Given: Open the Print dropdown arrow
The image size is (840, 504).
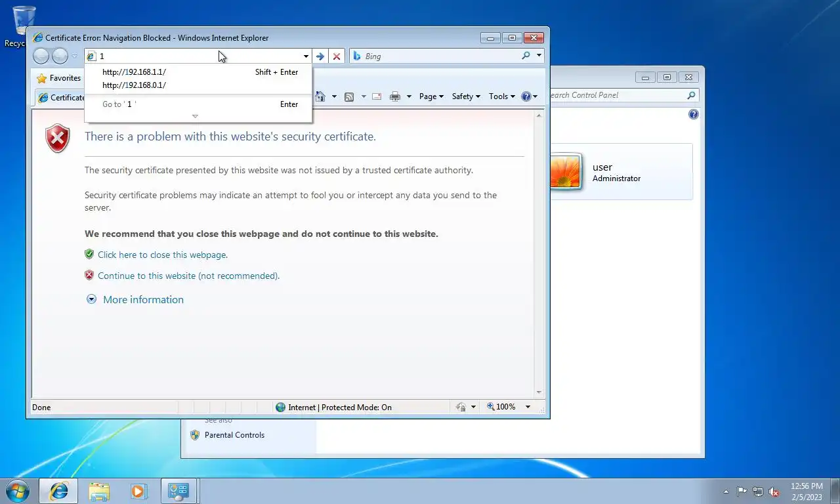Looking at the screenshot, I should [x=409, y=96].
